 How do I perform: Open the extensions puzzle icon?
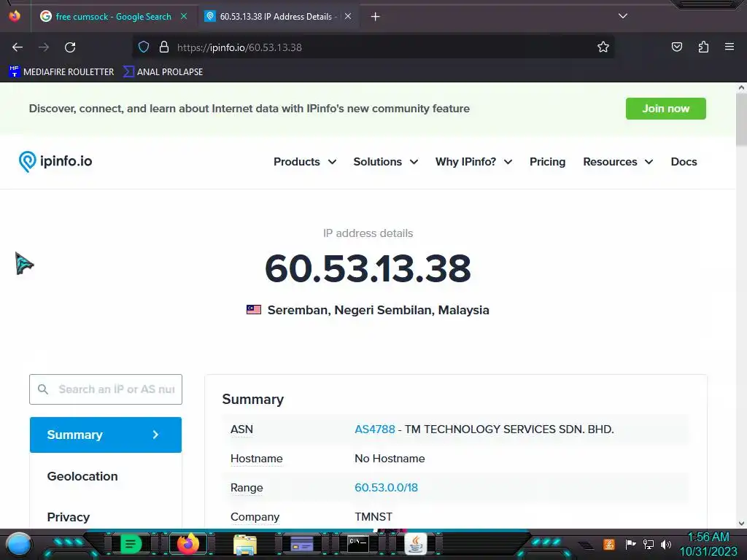[703, 47]
